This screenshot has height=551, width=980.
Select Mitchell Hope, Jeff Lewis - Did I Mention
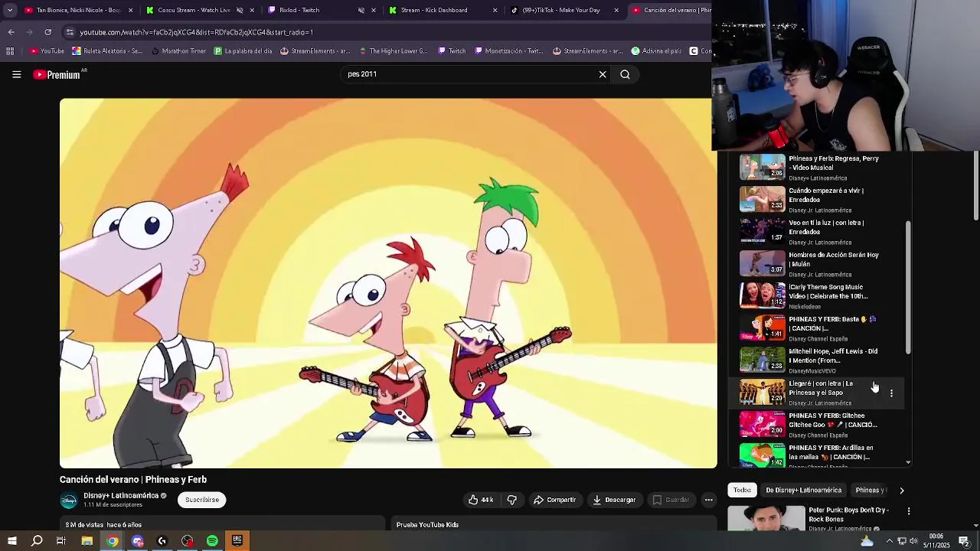click(x=815, y=360)
